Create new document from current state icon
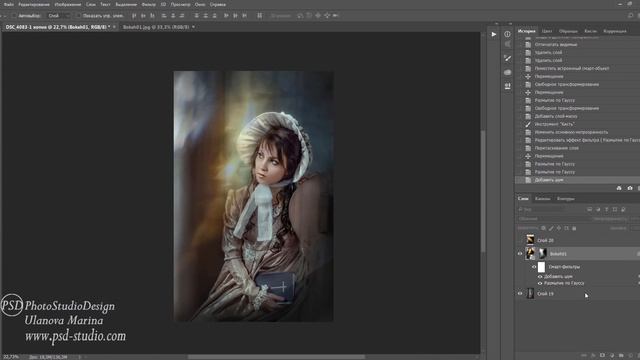The width and height of the screenshot is (640, 360). 619,188
